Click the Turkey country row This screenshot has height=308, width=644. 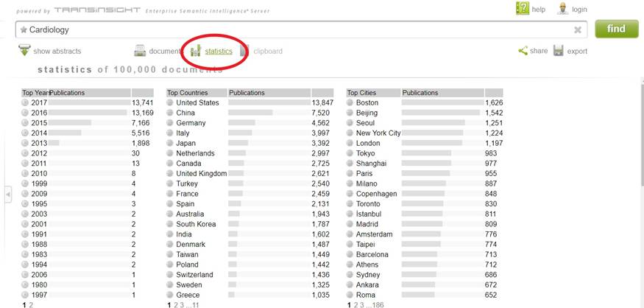(250, 183)
